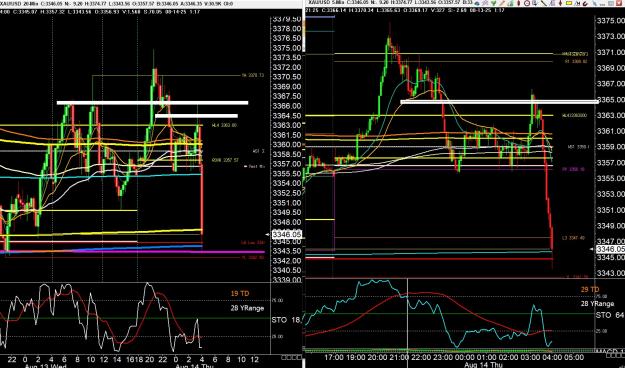Click the 3365.00 level on right price axis
The height and width of the screenshot is (368, 625).
610,100
